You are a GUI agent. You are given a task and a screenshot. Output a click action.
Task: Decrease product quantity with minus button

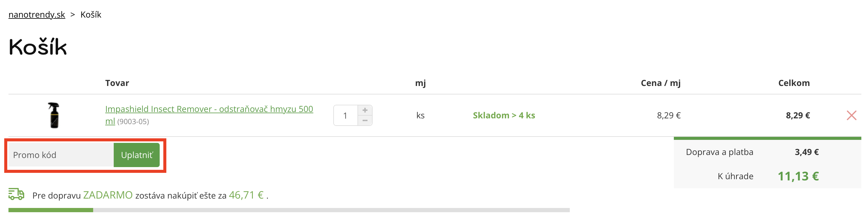pos(365,120)
